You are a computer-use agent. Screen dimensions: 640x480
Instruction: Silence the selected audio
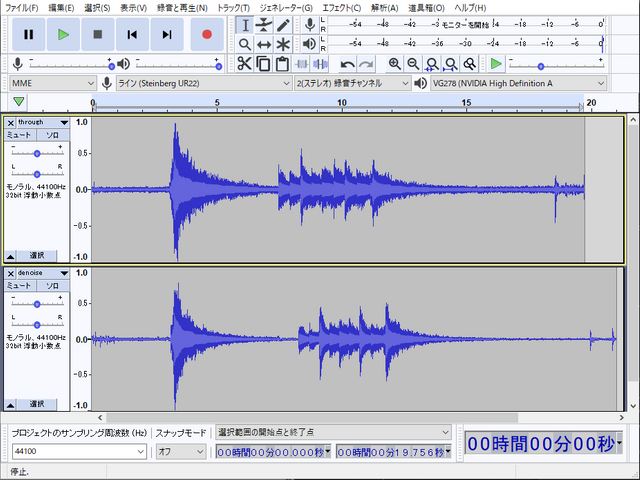[x=320, y=64]
